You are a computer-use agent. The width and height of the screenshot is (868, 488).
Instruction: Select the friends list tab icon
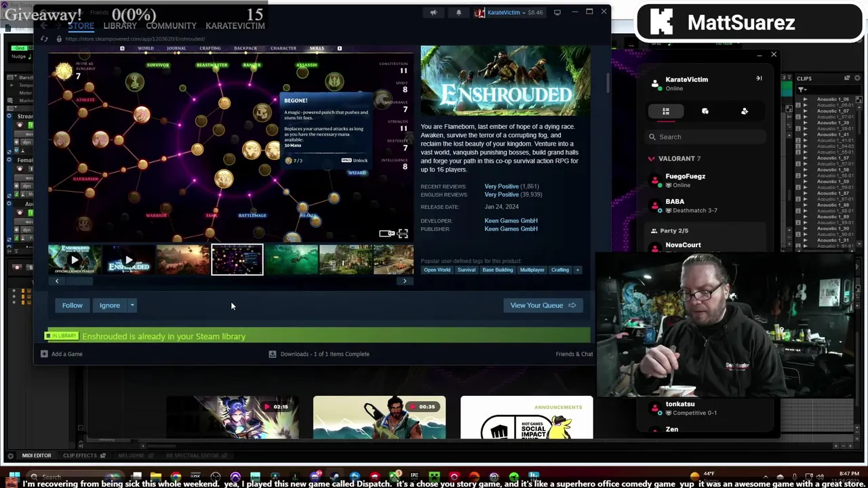tap(666, 111)
